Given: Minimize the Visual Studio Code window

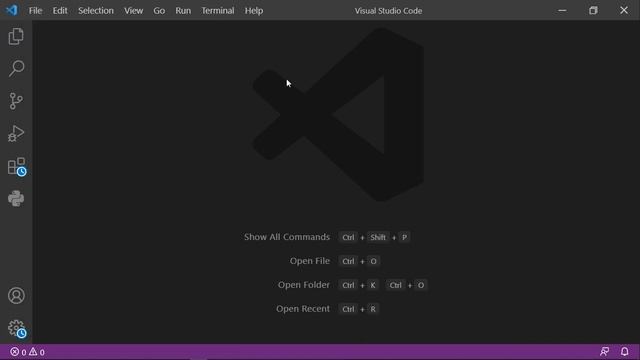Looking at the screenshot, I should (x=562, y=11).
